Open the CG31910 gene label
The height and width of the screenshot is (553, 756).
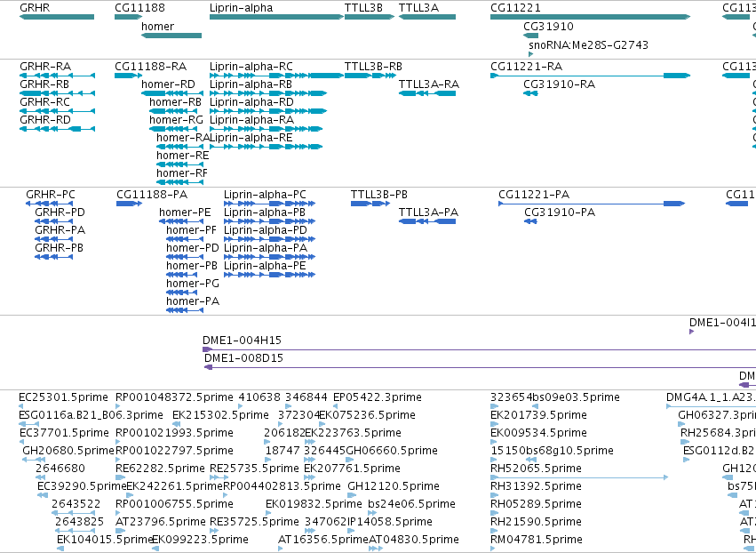tap(549, 27)
